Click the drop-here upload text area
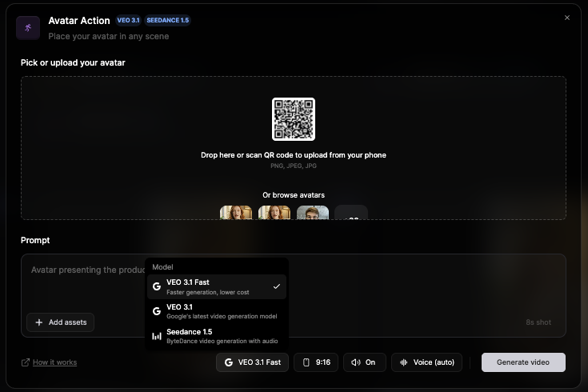 pos(294,155)
